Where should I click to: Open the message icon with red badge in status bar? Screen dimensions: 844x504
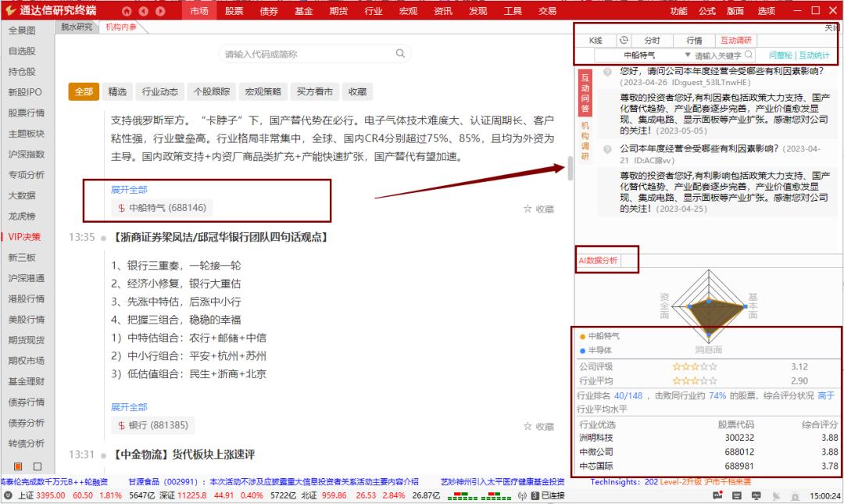pyautogui.click(x=718, y=495)
